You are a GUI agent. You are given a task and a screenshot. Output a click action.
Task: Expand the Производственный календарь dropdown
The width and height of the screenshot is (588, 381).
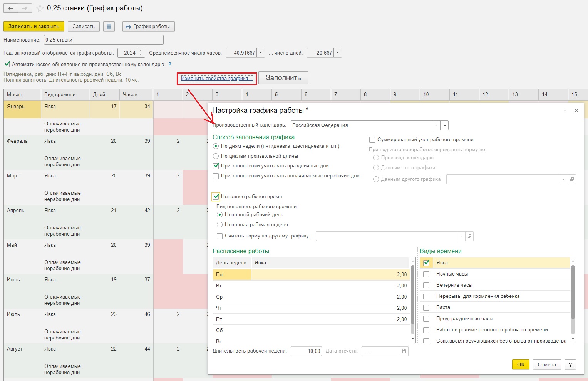436,125
